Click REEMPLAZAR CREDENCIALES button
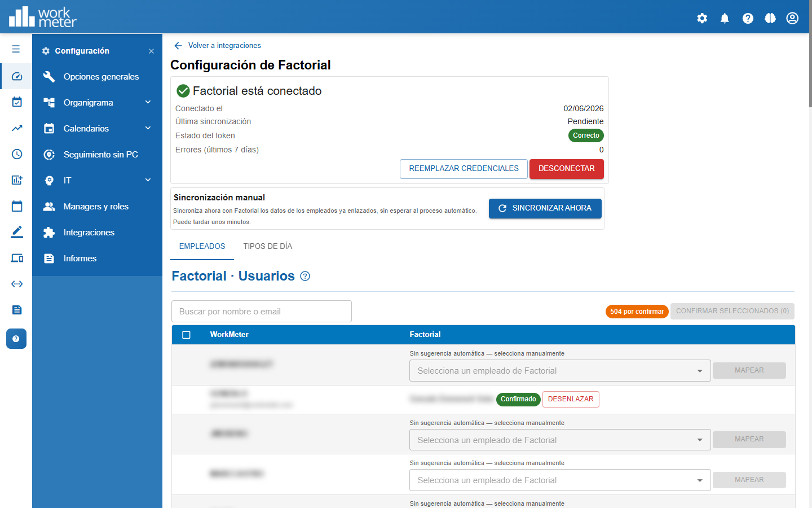Viewport: 812px width, 508px height. click(x=464, y=169)
